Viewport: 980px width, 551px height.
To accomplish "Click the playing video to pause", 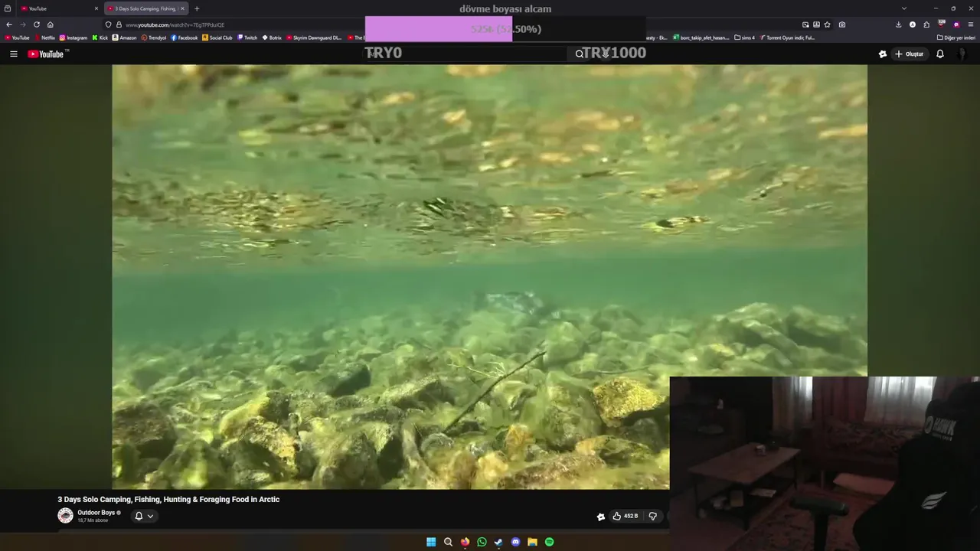I will pos(490,276).
